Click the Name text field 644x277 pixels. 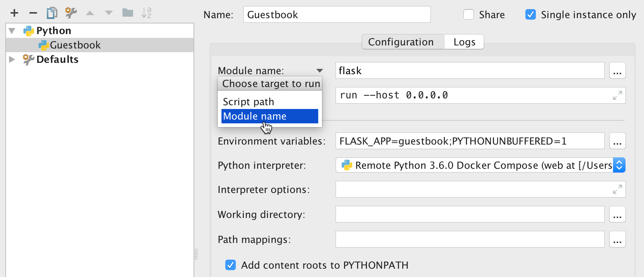(337, 15)
